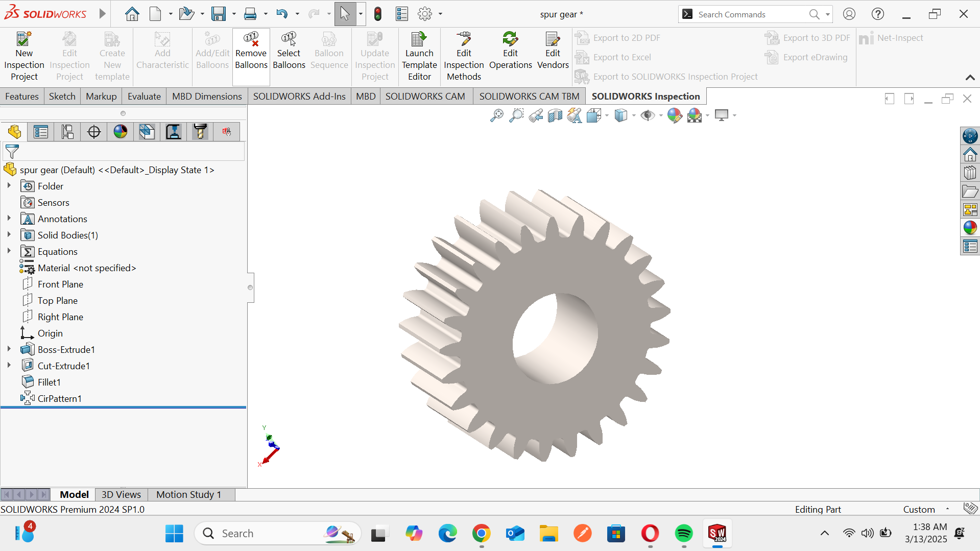Open File Explorer from taskbar
The width and height of the screenshot is (980, 551).
(x=548, y=533)
